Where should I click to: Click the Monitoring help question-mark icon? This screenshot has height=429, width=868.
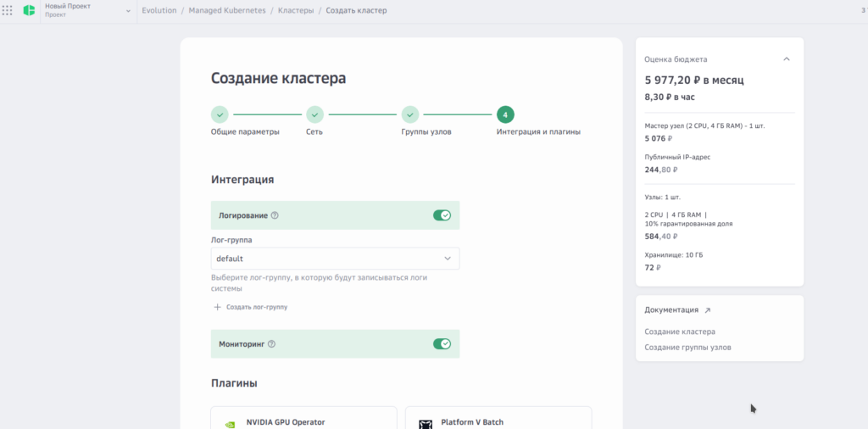pos(272,344)
